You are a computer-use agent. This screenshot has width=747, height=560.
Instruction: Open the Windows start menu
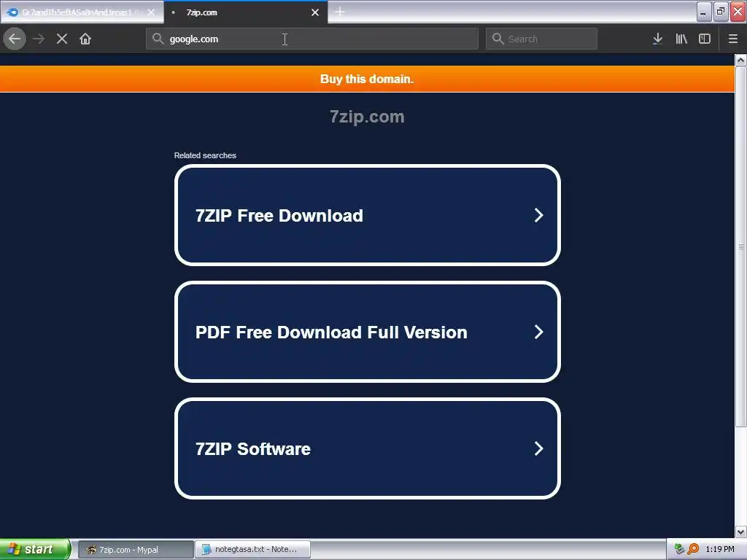tap(35, 549)
